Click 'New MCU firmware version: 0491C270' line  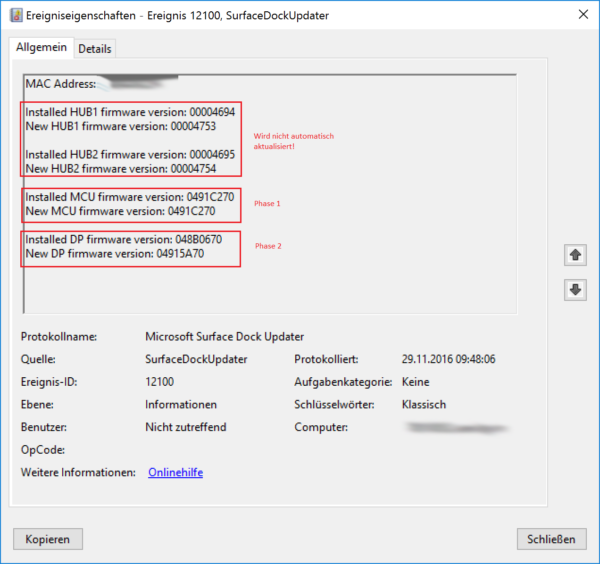point(120,211)
